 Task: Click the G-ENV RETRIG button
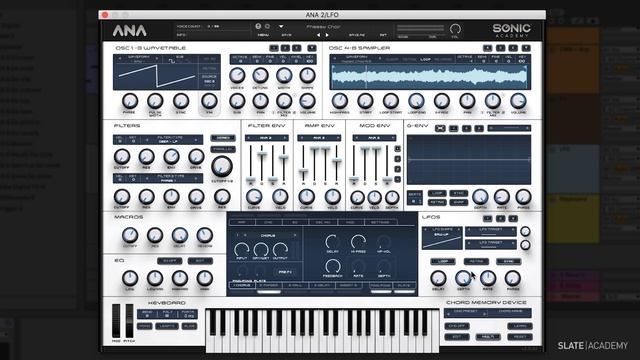tap(437, 202)
